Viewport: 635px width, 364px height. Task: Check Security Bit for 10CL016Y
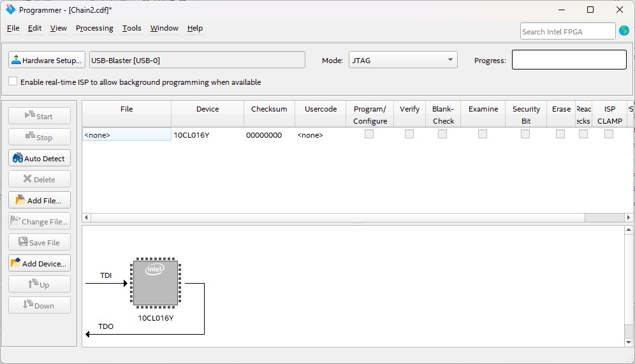pos(525,134)
